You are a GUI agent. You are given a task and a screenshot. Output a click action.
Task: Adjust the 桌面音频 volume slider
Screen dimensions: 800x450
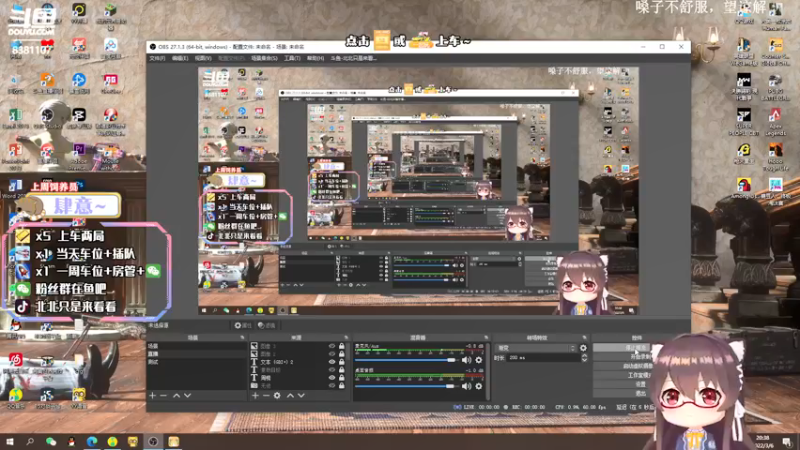[x=406, y=386]
